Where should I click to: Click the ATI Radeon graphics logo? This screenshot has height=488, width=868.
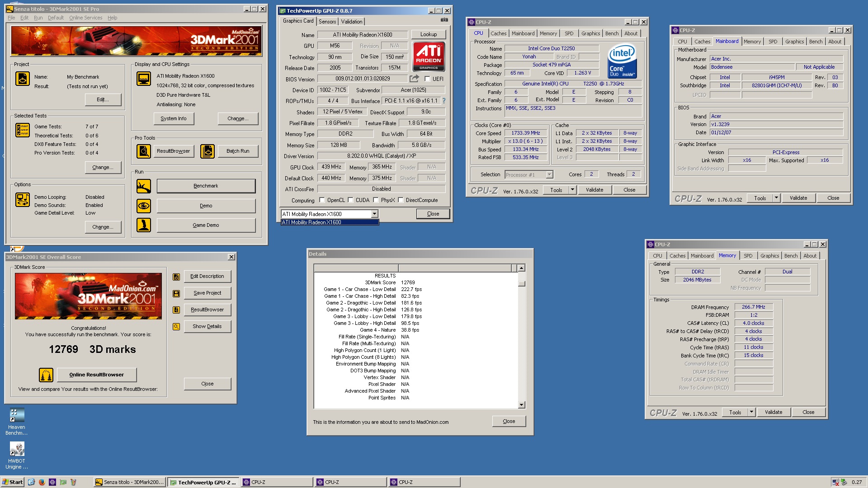tap(429, 56)
